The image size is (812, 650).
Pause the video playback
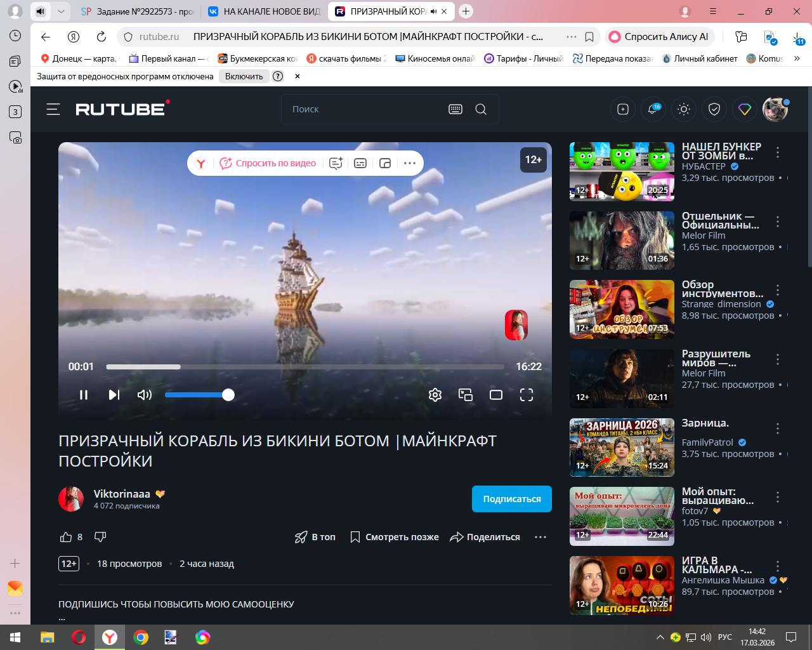(84, 395)
